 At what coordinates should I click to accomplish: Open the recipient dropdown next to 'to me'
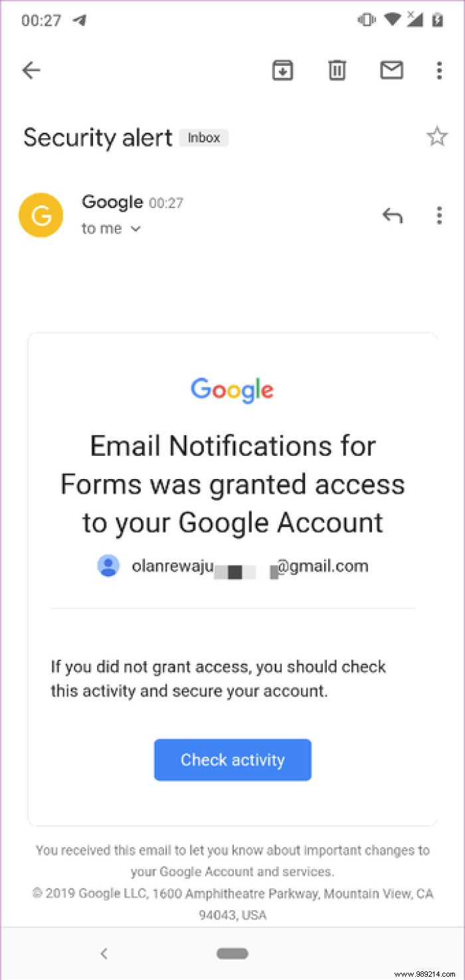(x=136, y=229)
